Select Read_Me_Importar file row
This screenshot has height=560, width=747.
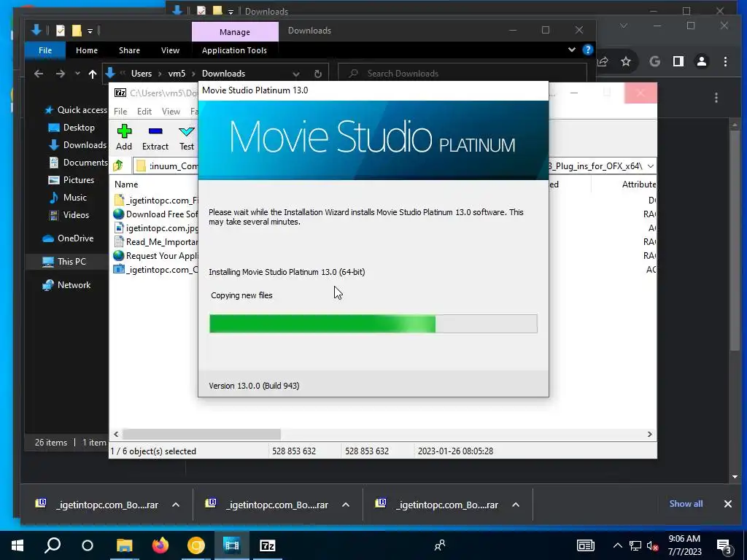pyautogui.click(x=156, y=242)
